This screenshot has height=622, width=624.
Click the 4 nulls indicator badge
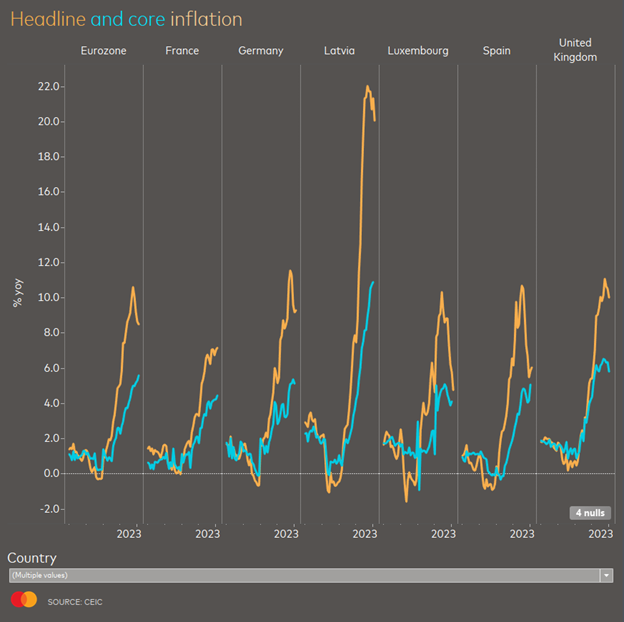[590, 513]
